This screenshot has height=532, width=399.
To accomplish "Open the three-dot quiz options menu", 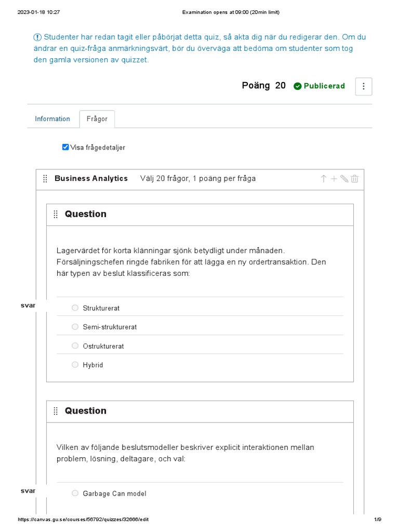I will (364, 87).
